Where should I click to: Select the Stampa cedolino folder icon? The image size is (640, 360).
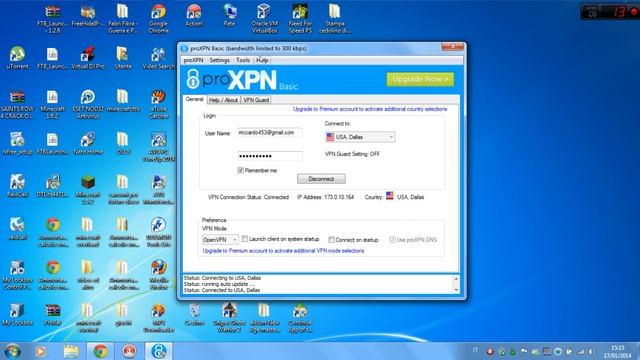tap(335, 19)
